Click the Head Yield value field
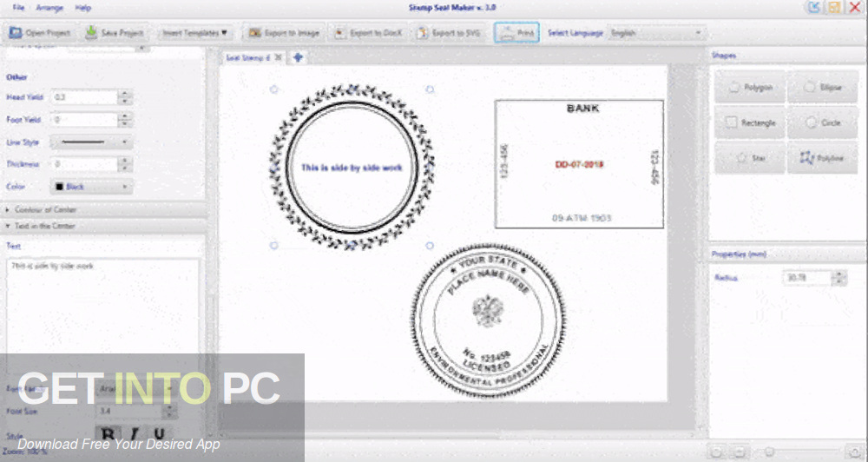This screenshot has width=868, height=462. click(x=84, y=97)
